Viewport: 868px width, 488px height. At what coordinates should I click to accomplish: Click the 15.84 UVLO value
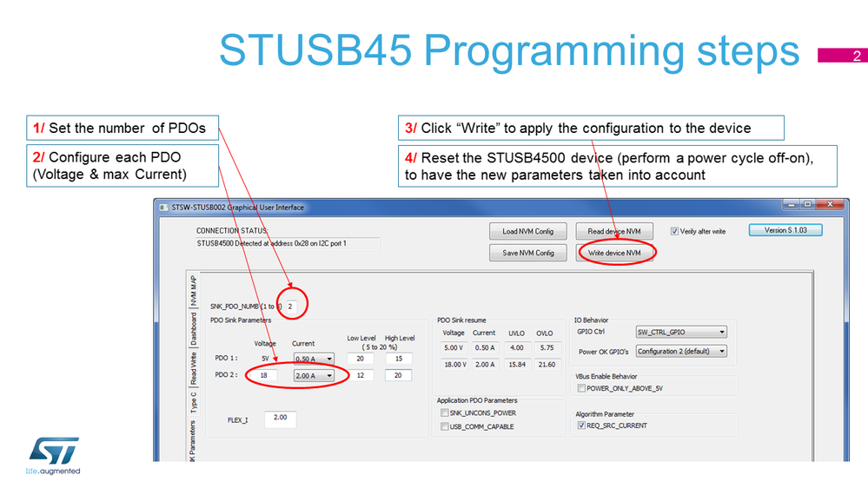point(517,364)
